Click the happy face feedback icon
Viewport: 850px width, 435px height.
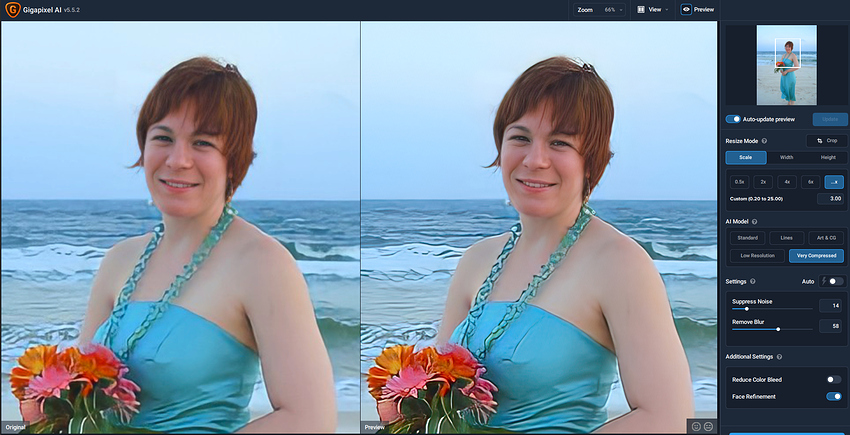[696, 426]
